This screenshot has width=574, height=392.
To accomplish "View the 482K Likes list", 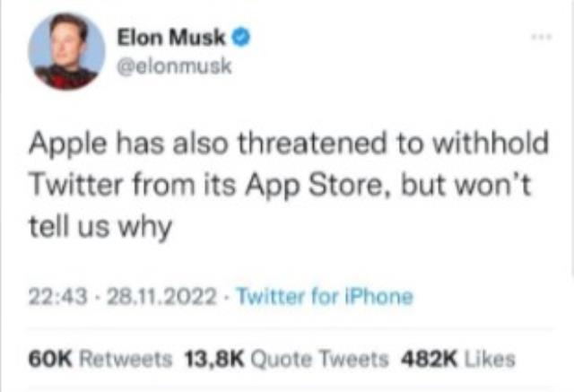I will 458,359.
